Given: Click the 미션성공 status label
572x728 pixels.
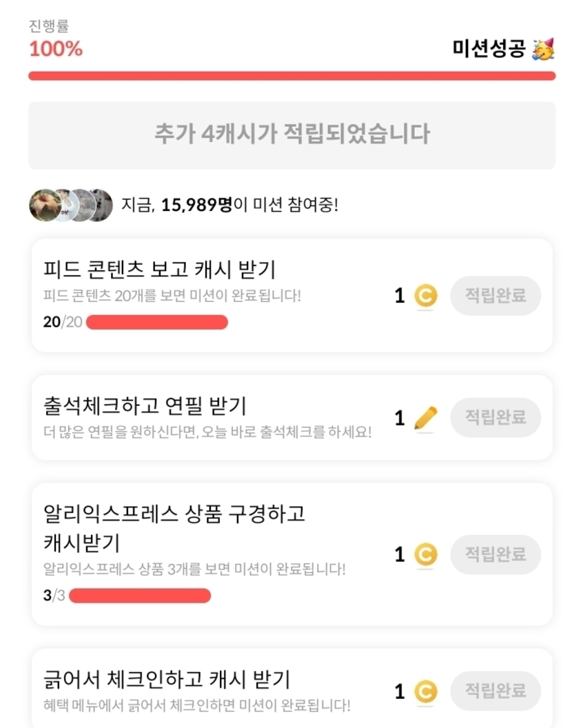Looking at the screenshot, I should click(x=489, y=49).
